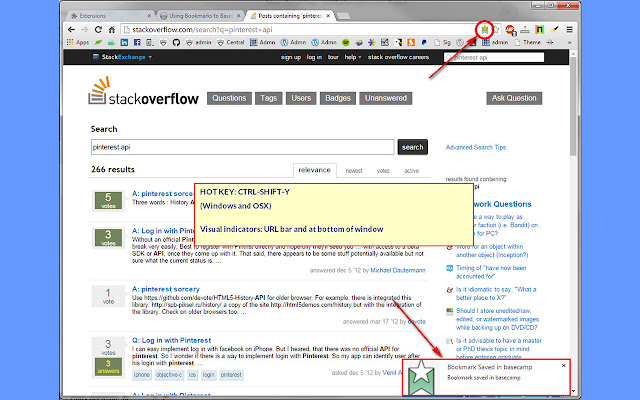Click the Ask Question button
The width and height of the screenshot is (640, 400).
[x=514, y=98]
